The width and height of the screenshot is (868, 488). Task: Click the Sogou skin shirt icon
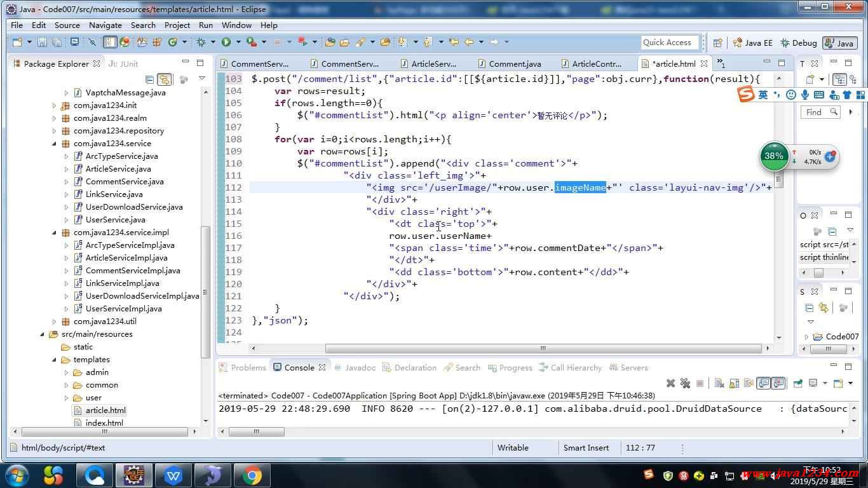pos(847,95)
